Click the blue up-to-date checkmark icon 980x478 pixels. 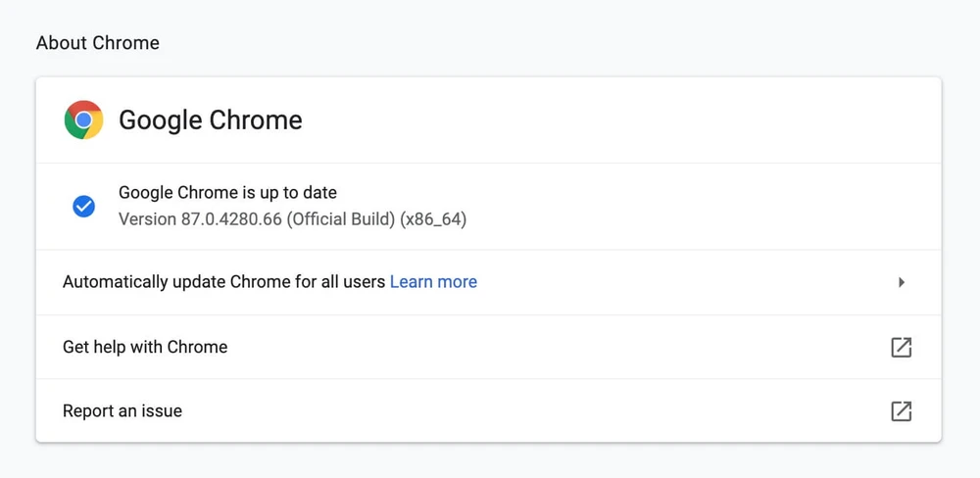tap(84, 207)
